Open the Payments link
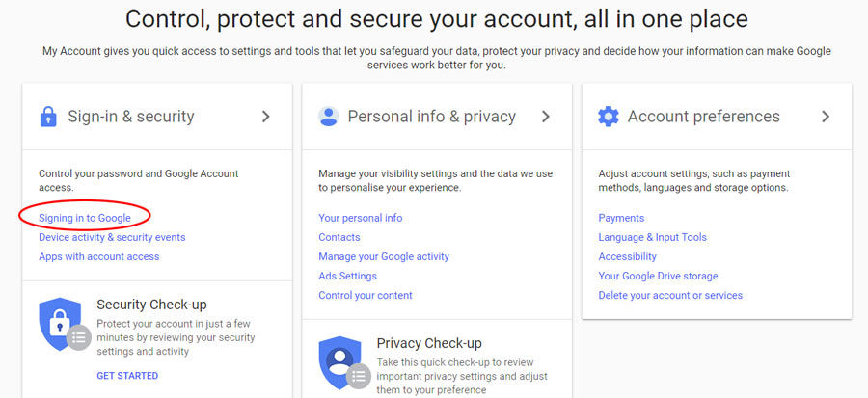 (621, 218)
